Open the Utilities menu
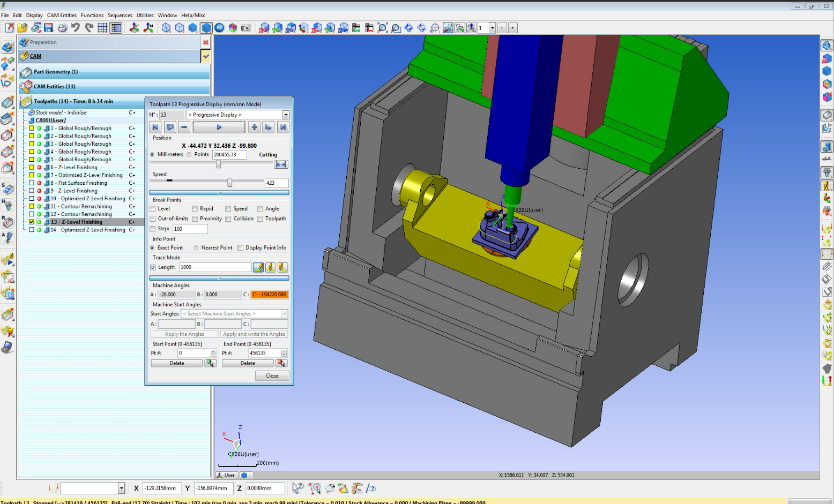Screen dimensions: 834x504 (x=145, y=16)
